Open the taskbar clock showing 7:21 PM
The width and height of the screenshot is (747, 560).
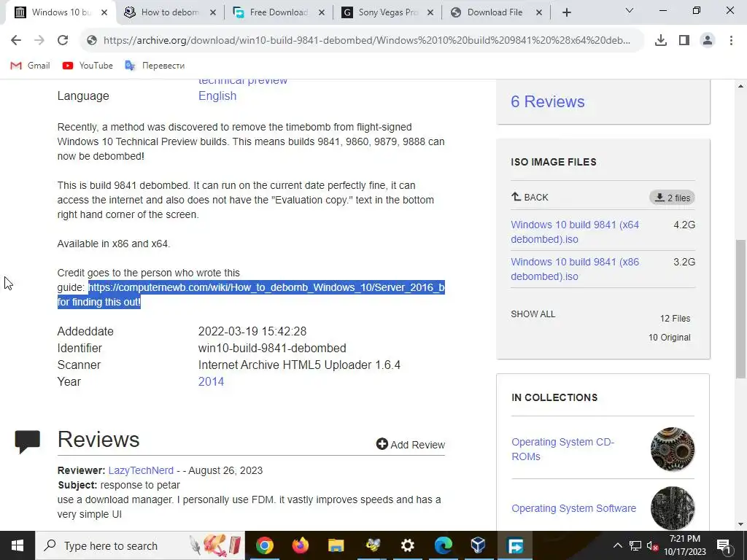pos(684,545)
